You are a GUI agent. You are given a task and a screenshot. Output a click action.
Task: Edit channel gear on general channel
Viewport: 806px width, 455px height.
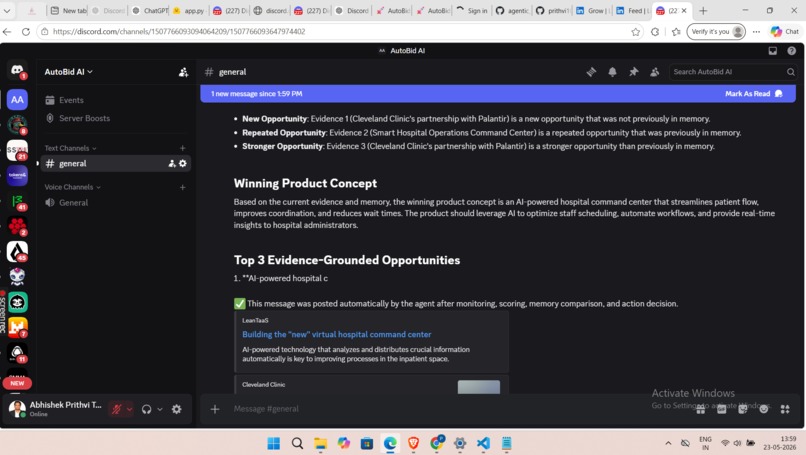[182, 163]
